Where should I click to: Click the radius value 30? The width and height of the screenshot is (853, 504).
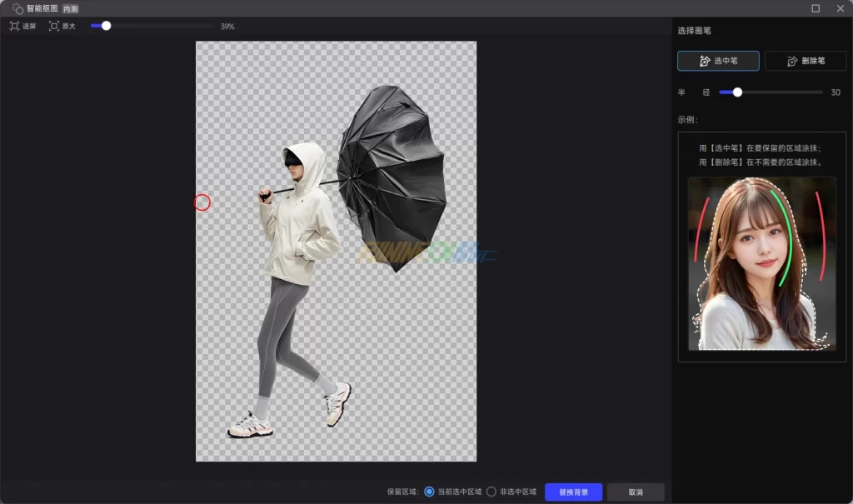[x=836, y=92]
